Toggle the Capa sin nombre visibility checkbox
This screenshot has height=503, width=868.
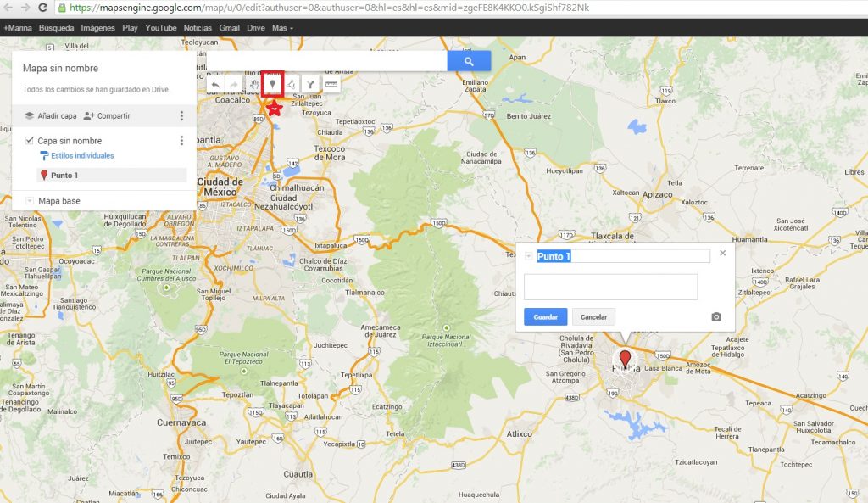tap(30, 140)
